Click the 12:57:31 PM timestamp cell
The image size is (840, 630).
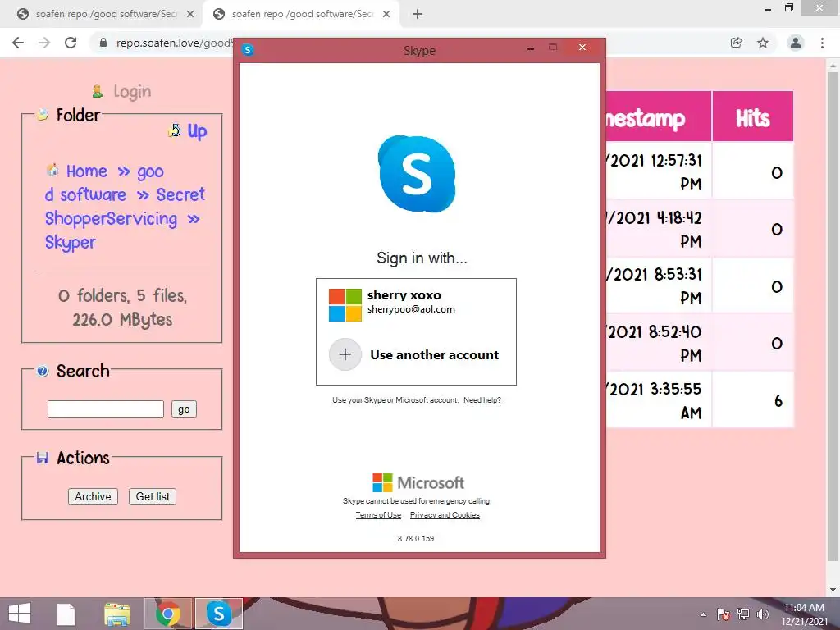pos(659,171)
